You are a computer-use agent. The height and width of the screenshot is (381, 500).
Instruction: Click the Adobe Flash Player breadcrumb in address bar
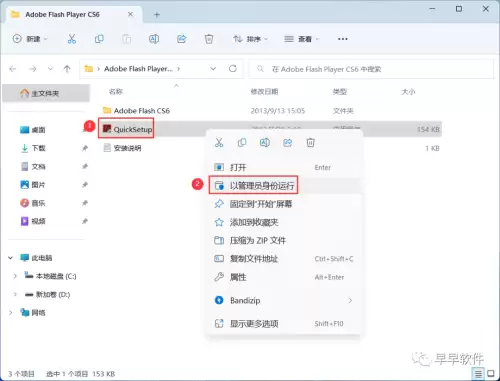click(x=138, y=69)
